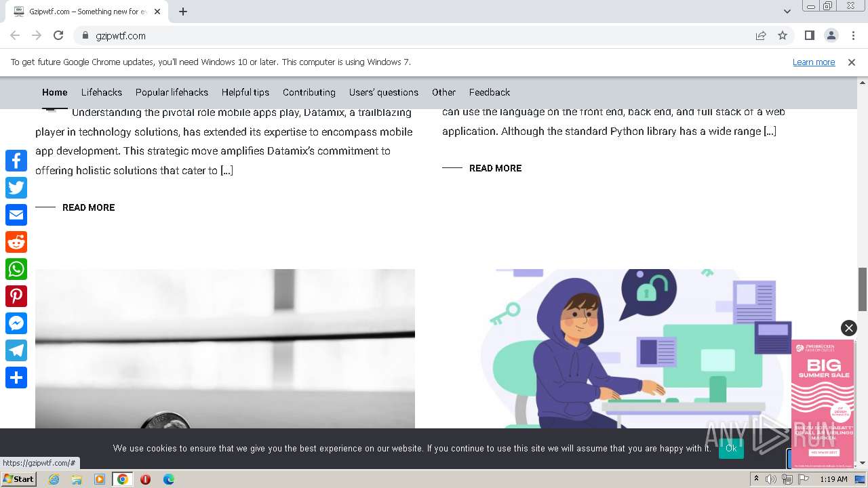Share page via Facebook sidebar icon

(16, 161)
